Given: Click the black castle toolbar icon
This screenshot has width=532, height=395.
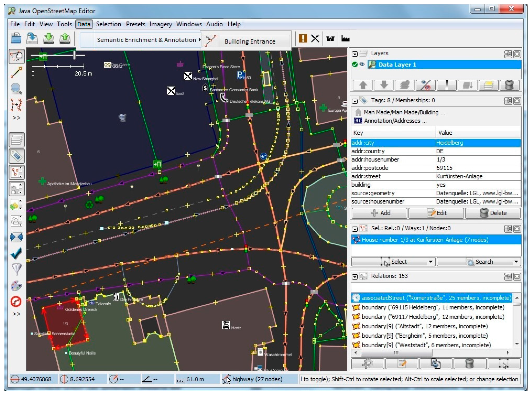Looking at the screenshot, I should point(330,38).
